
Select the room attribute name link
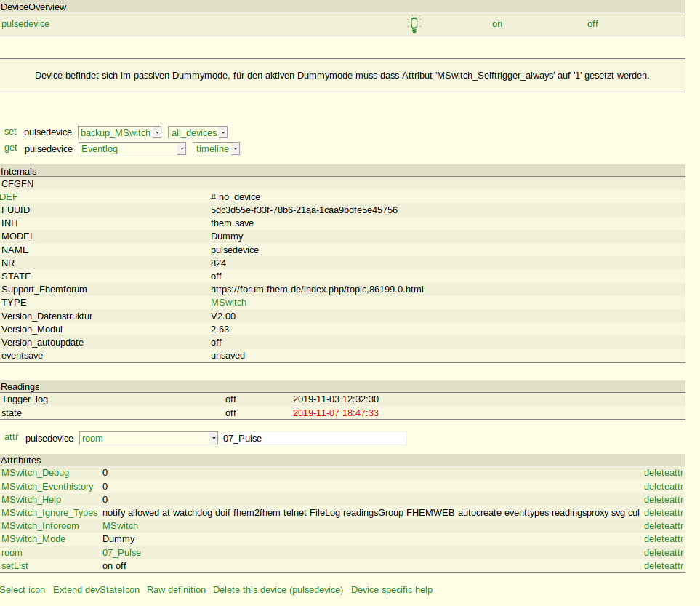(x=12, y=553)
